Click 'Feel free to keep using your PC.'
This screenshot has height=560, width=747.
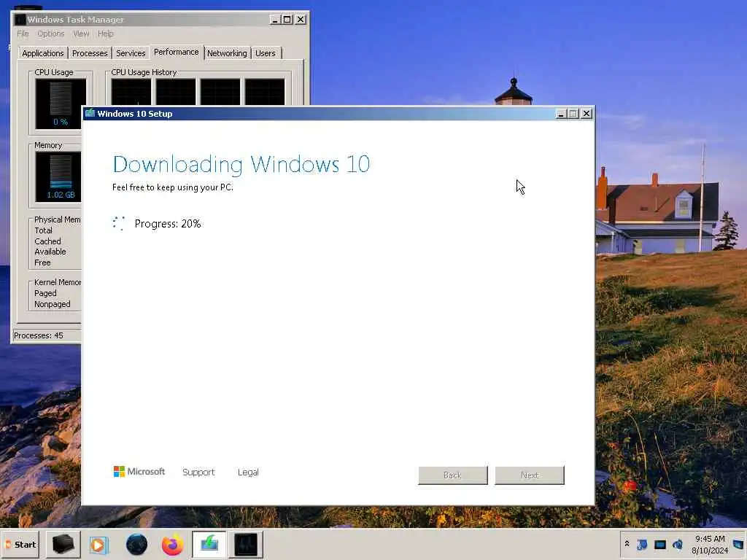[173, 187]
